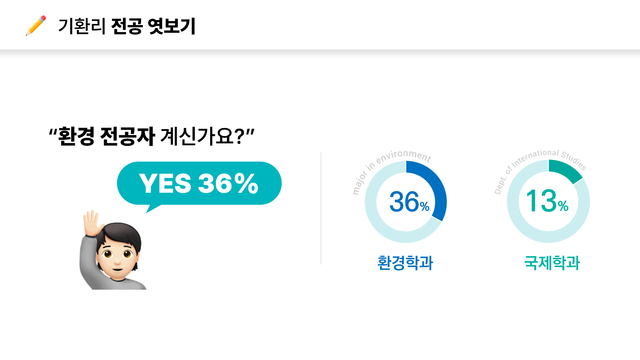Click the percent sign beside 13
Image resolution: width=640 pixels, height=360 pixels.
point(563,206)
